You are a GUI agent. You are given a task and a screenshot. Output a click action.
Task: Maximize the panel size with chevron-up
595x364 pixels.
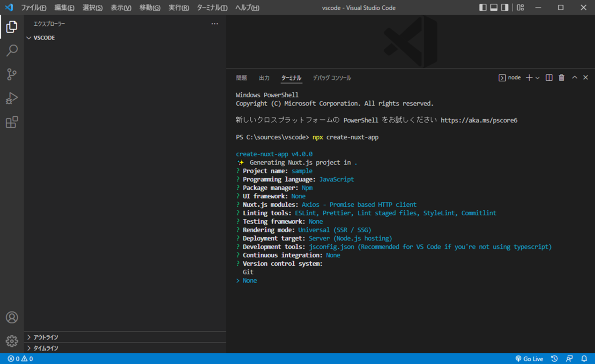click(x=575, y=78)
